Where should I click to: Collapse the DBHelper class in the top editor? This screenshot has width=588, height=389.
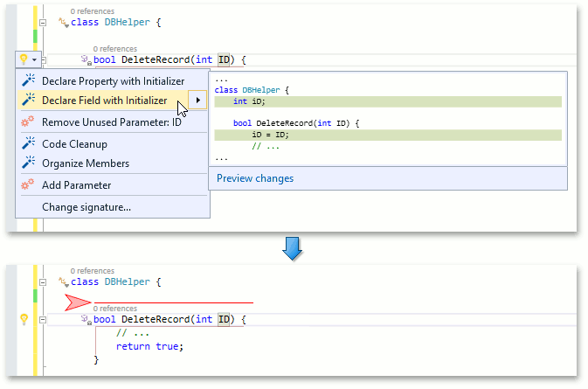43,21
